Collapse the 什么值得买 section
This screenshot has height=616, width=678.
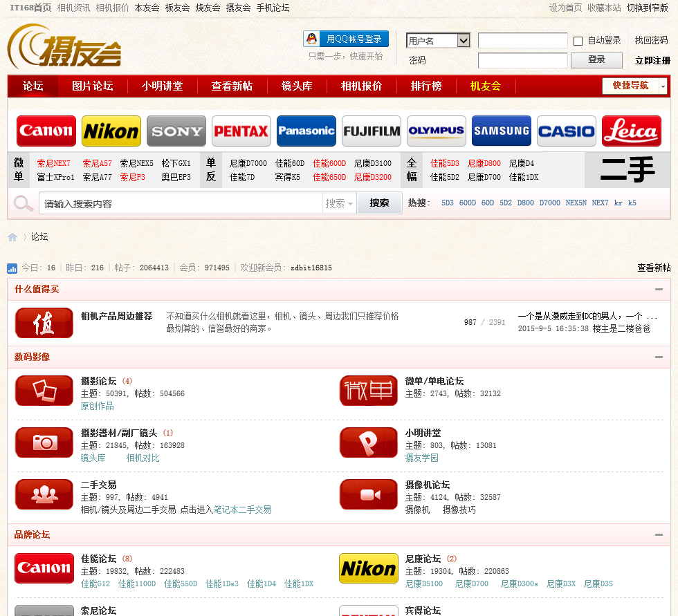click(x=659, y=290)
